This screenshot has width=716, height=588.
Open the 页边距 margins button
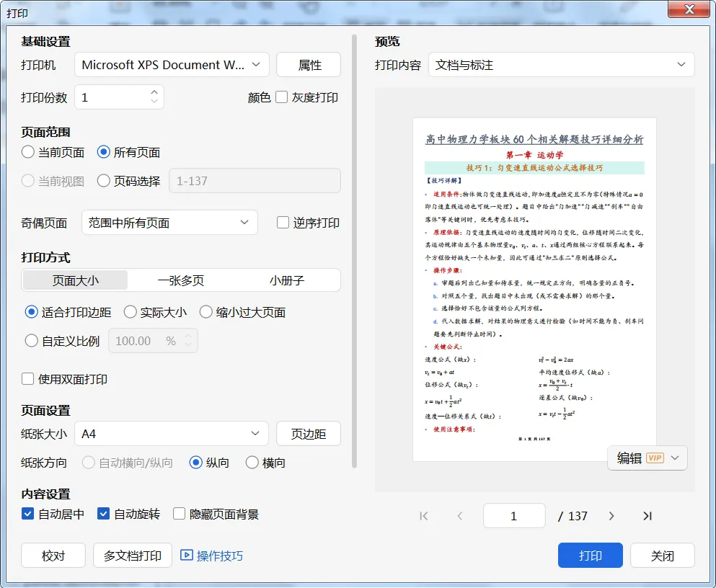click(309, 433)
